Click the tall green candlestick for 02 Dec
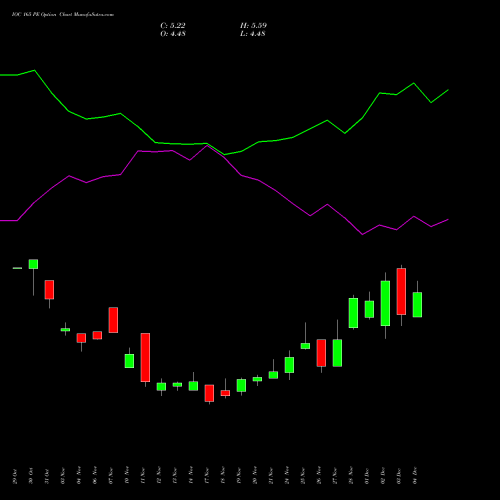 tap(385, 303)
